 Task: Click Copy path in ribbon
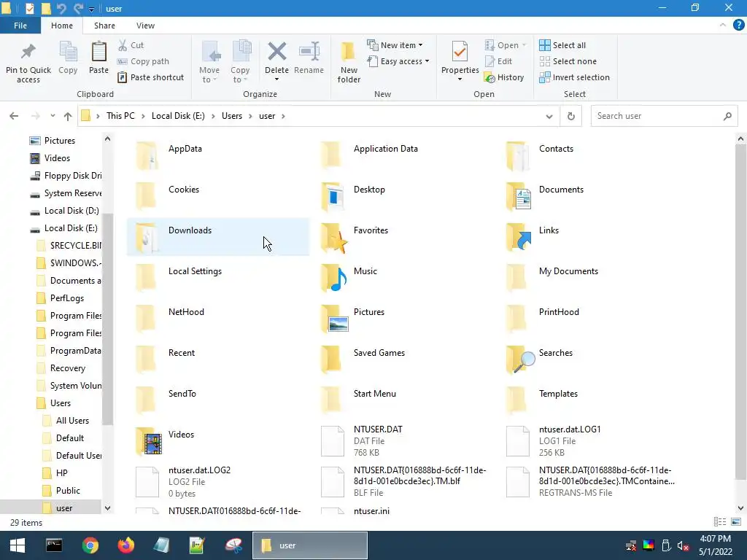[143, 61]
